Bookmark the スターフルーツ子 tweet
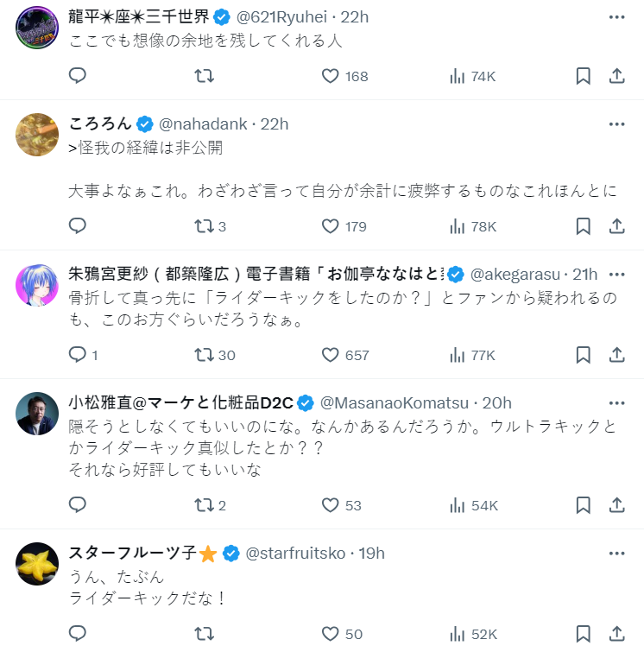 tap(583, 634)
